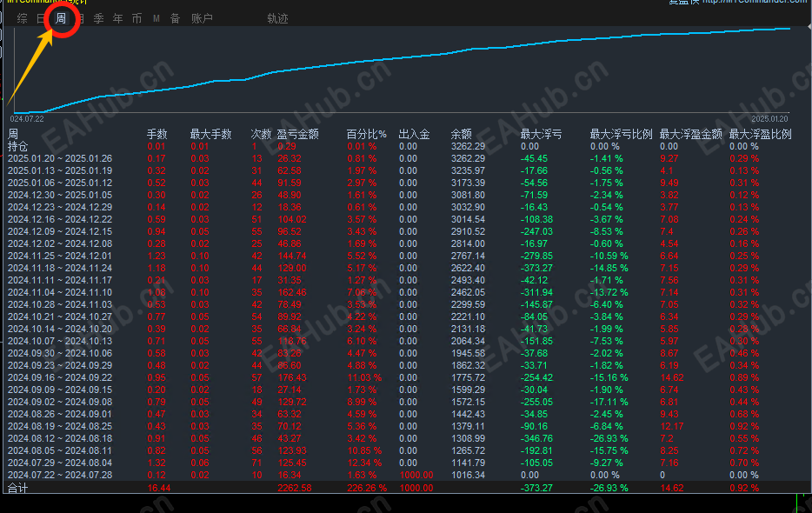Viewport: 812px width, 513px height.
Task: Click the 合计 totals row label
Action: click(17, 488)
